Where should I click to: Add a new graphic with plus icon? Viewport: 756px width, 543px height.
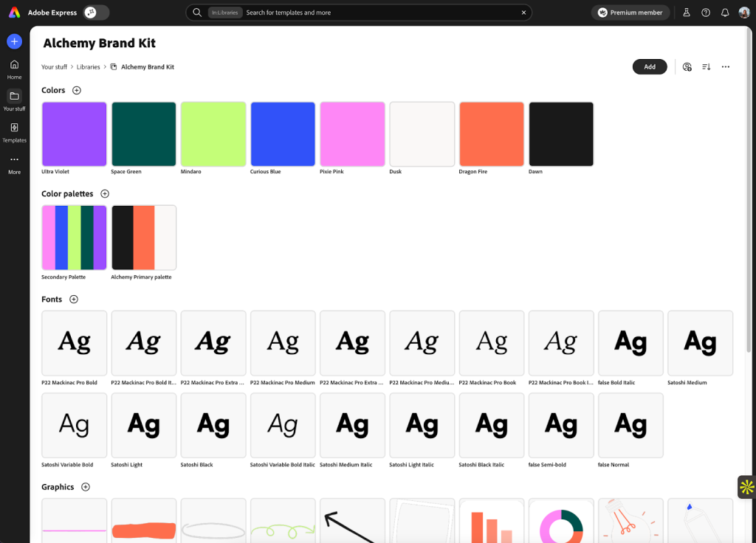coord(86,487)
